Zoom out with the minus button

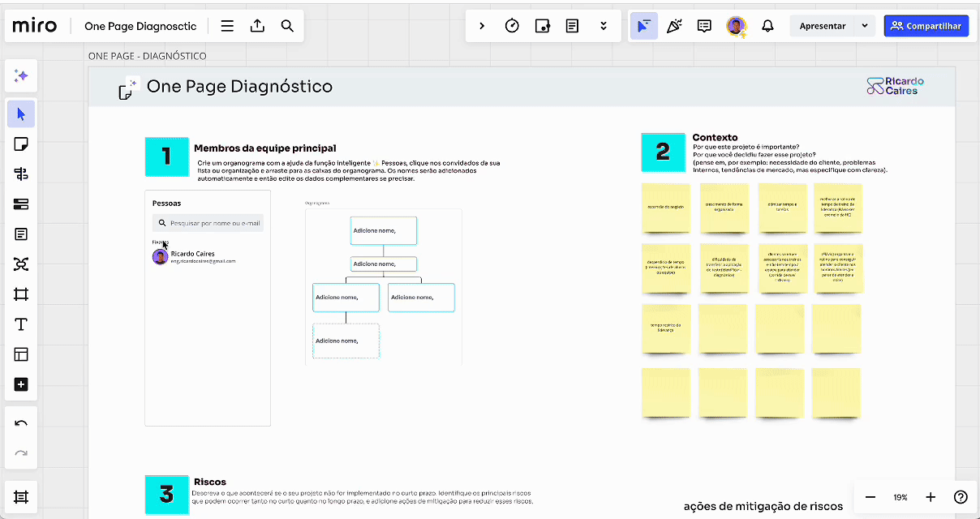click(870, 497)
